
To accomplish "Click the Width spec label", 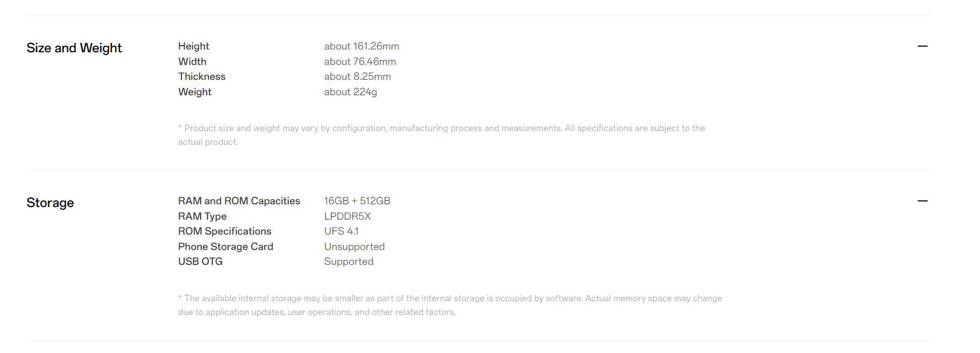I will click(192, 62).
